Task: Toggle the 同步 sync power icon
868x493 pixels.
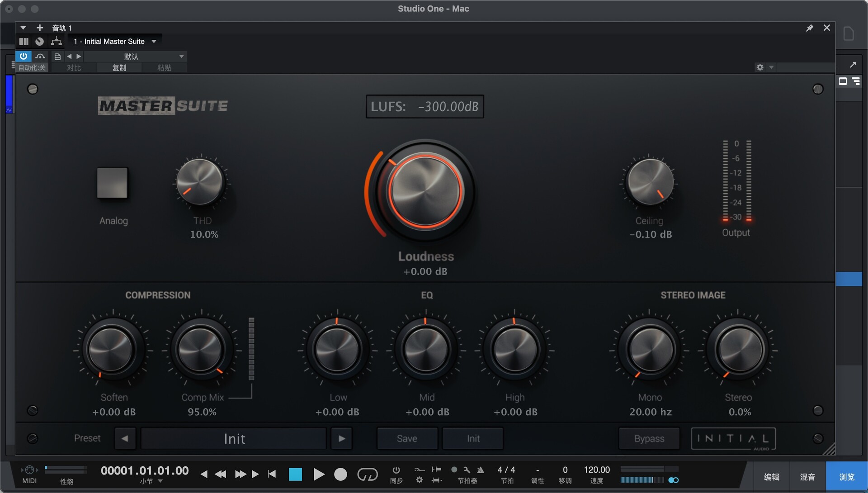Action: (396, 470)
